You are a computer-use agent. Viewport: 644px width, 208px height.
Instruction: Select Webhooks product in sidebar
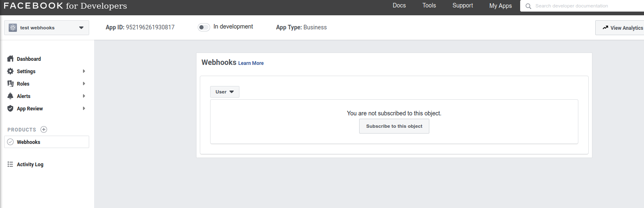click(x=47, y=142)
